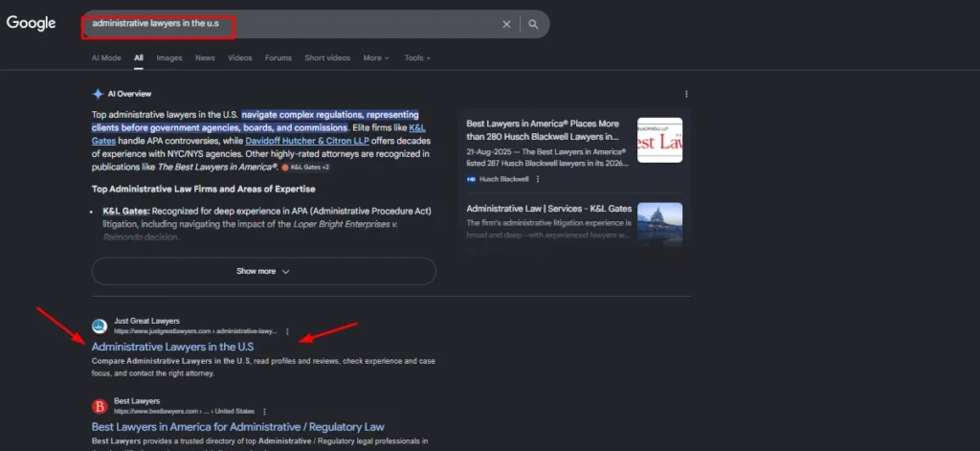Click the Capitol building thumbnail

point(660,225)
